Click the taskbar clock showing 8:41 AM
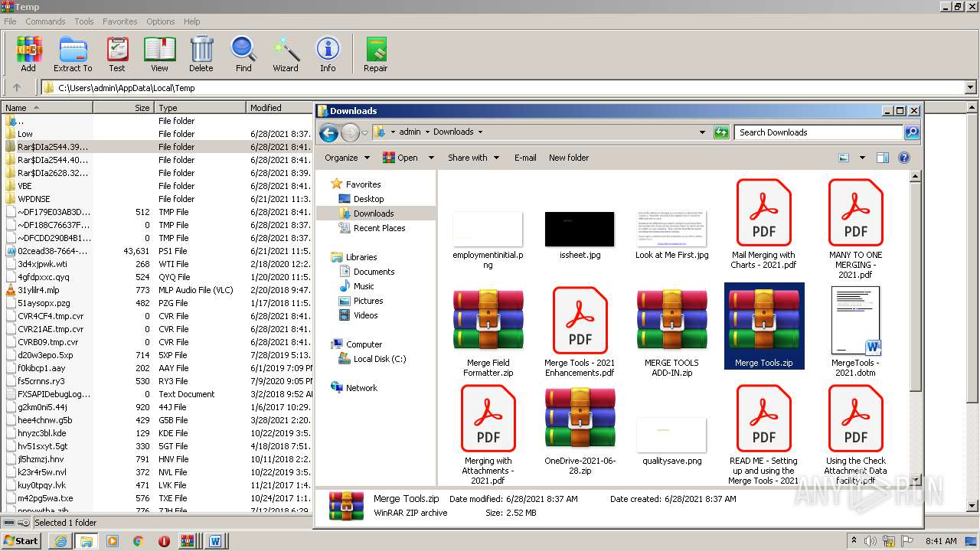 [941, 541]
